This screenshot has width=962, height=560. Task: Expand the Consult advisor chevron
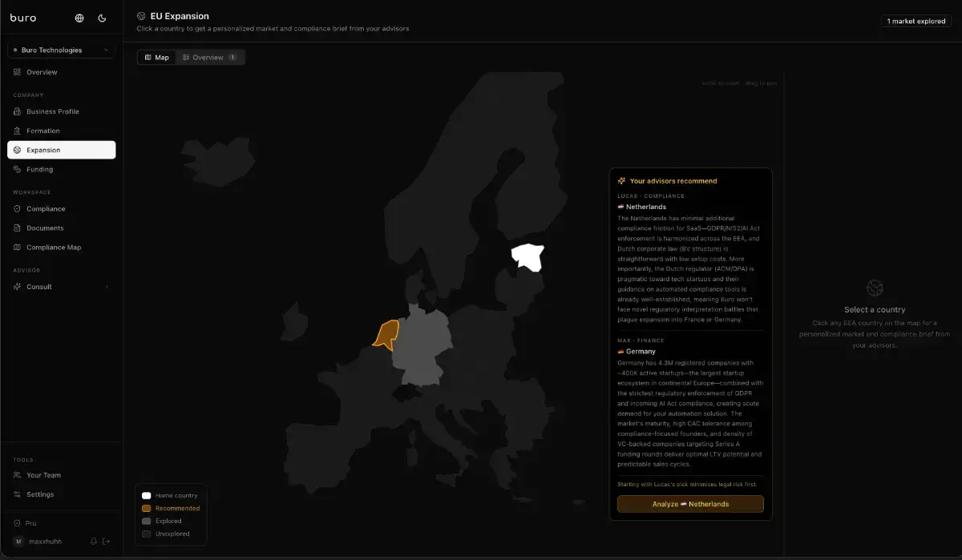click(x=107, y=287)
